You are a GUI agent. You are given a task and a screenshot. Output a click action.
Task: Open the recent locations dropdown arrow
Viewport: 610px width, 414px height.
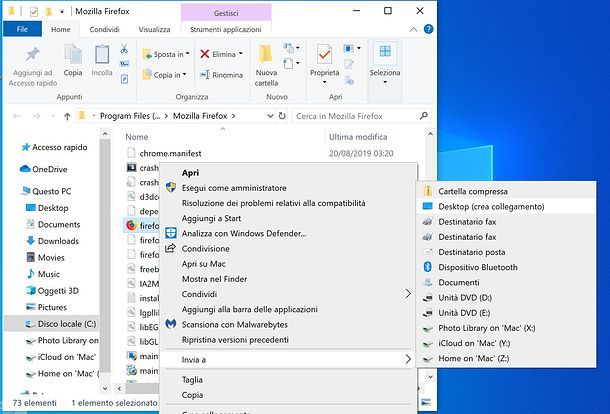click(53, 116)
